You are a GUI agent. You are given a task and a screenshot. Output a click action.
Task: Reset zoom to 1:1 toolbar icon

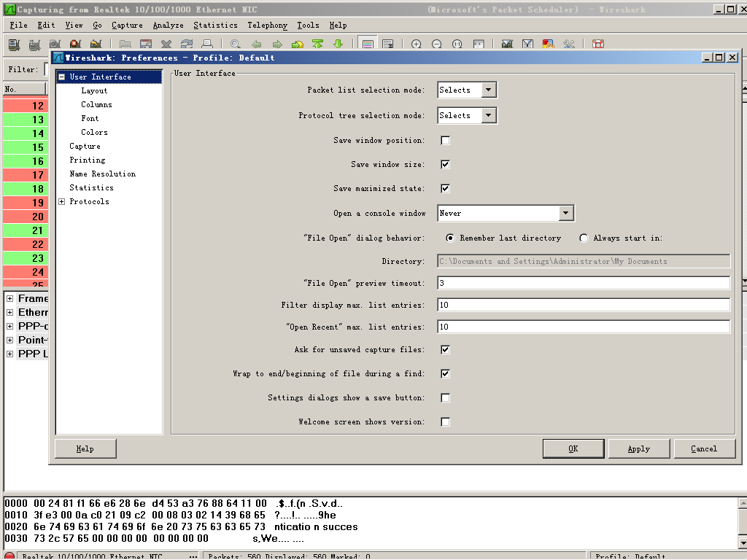tap(457, 44)
